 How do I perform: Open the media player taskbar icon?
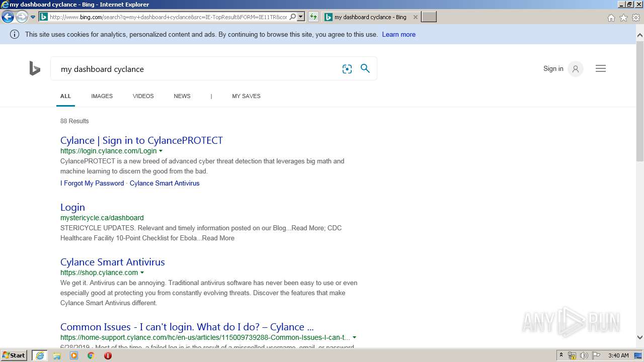click(74, 355)
